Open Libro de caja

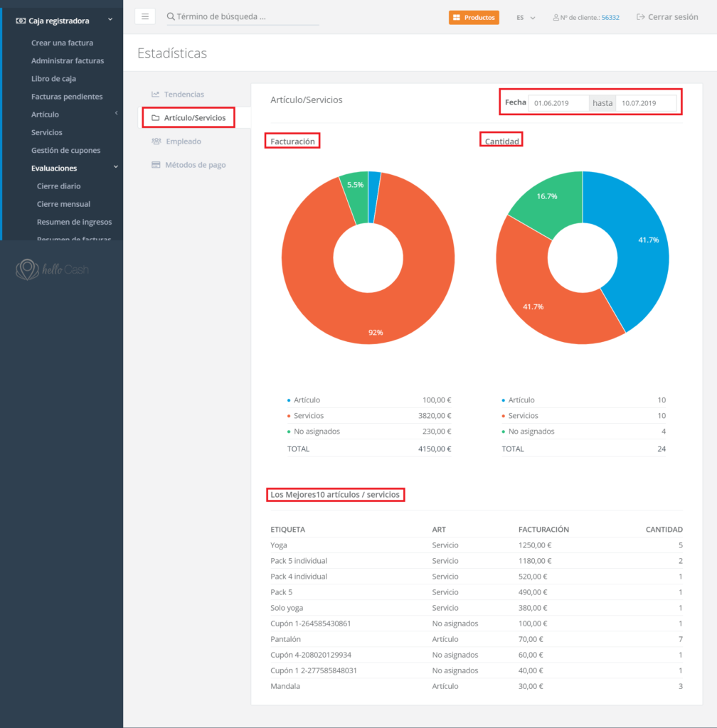(x=54, y=78)
